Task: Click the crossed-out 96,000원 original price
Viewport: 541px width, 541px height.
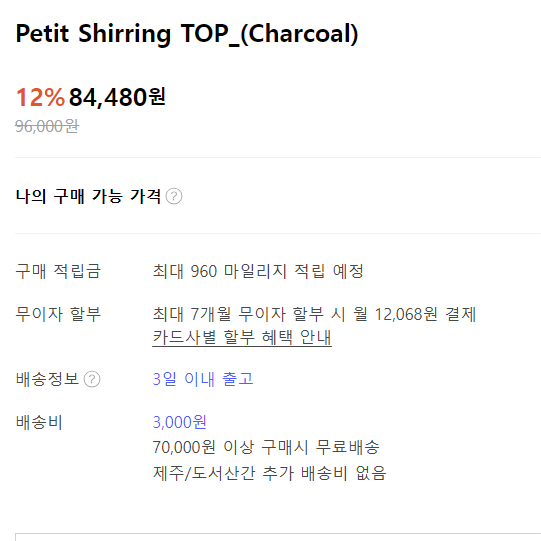Action: (x=47, y=126)
